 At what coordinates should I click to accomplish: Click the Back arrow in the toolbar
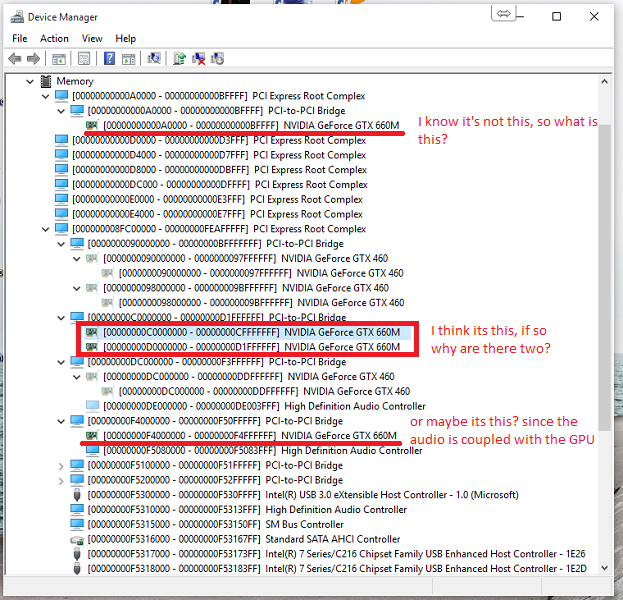(15, 59)
